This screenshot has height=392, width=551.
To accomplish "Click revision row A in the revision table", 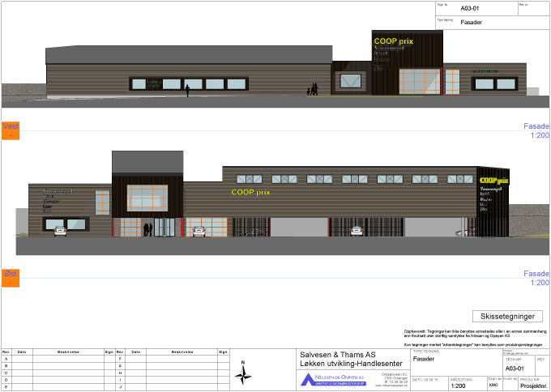I will point(58,359).
